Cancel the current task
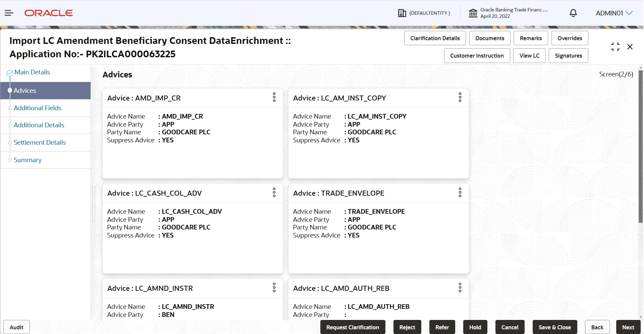Viewport: 644px width, 334px height. 510,327
